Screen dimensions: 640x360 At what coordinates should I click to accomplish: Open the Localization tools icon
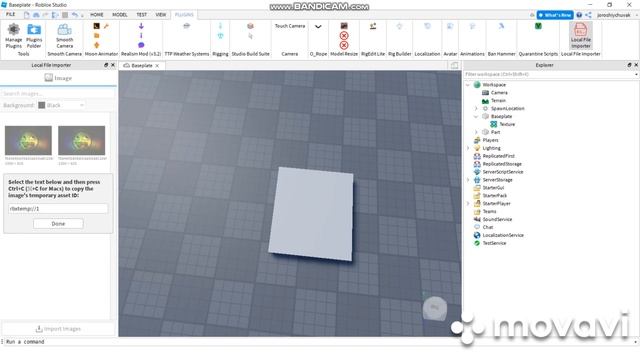(x=427, y=26)
